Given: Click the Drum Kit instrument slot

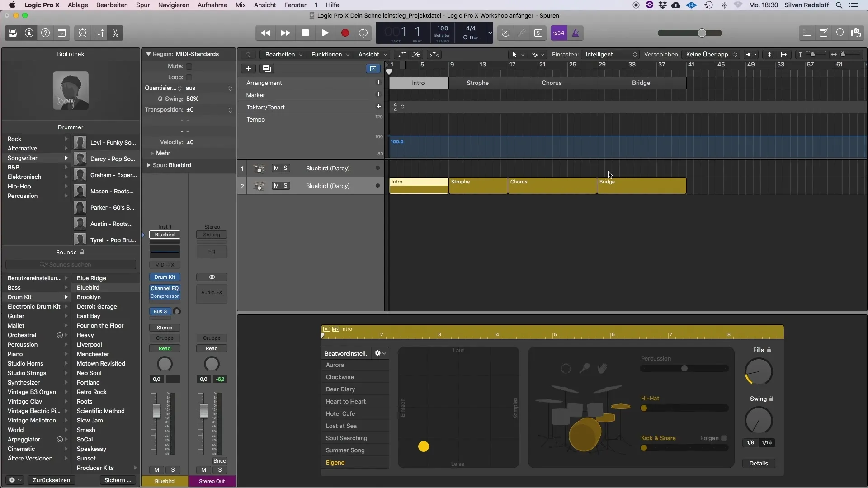Looking at the screenshot, I should (x=165, y=277).
